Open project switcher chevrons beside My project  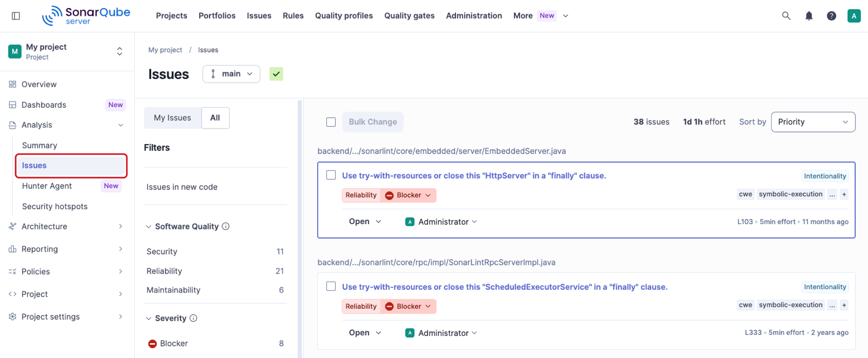click(x=120, y=52)
